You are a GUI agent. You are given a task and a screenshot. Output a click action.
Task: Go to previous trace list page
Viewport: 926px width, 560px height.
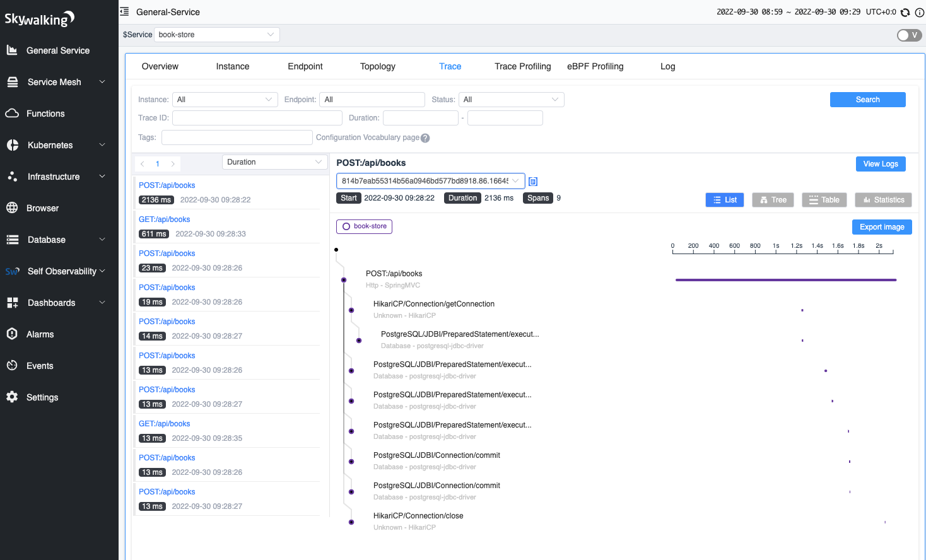coord(143,164)
